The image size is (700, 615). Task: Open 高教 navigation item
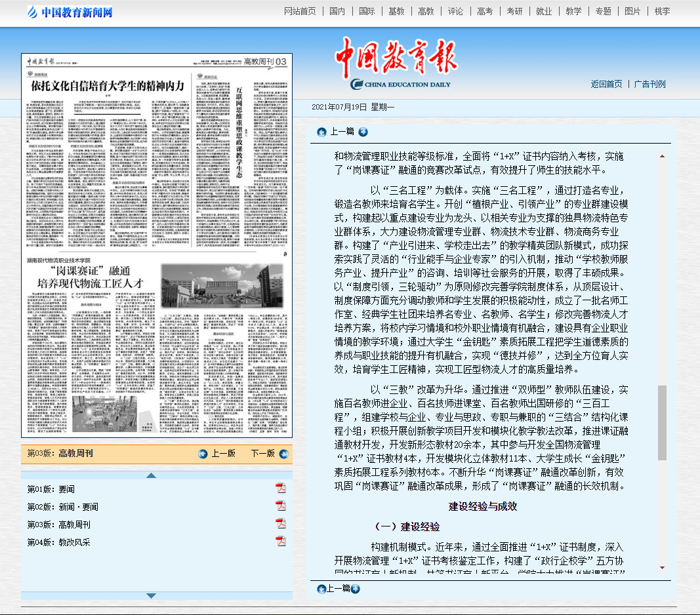click(x=426, y=11)
